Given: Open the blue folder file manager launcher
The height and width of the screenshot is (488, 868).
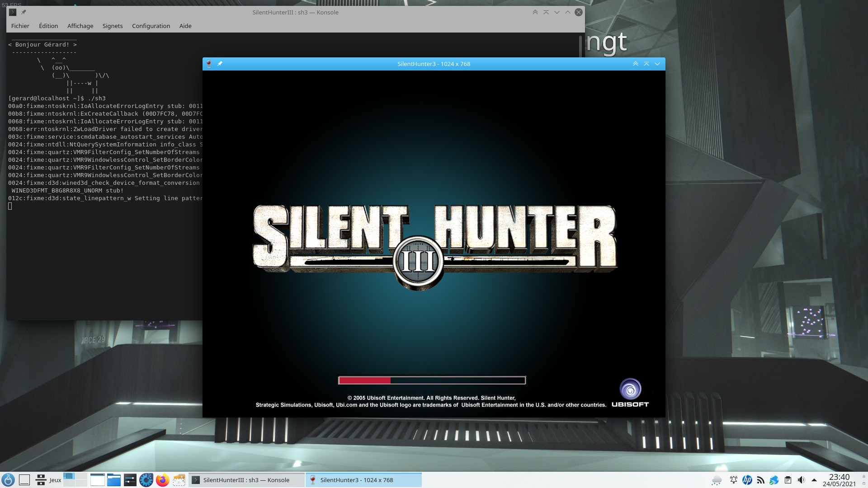Looking at the screenshot, I should point(113,480).
